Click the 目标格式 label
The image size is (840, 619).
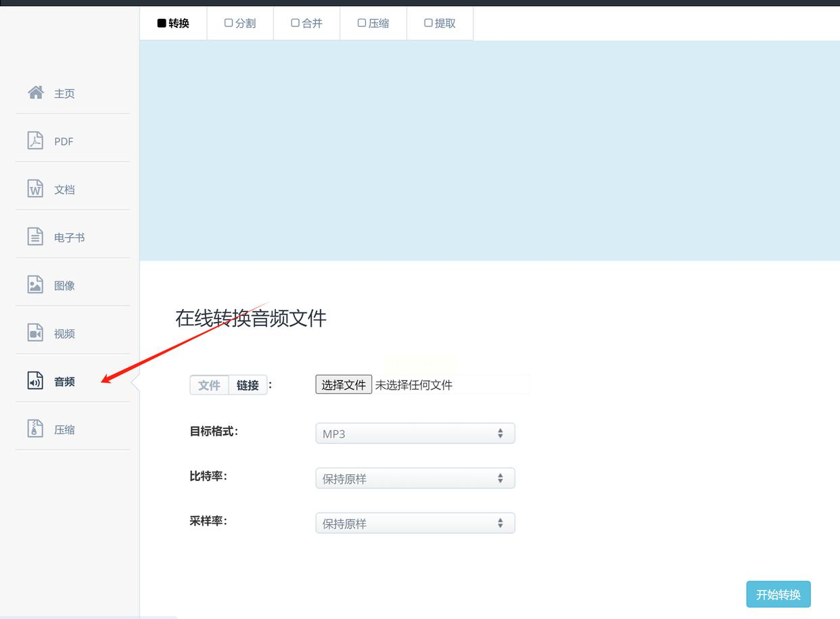214,431
